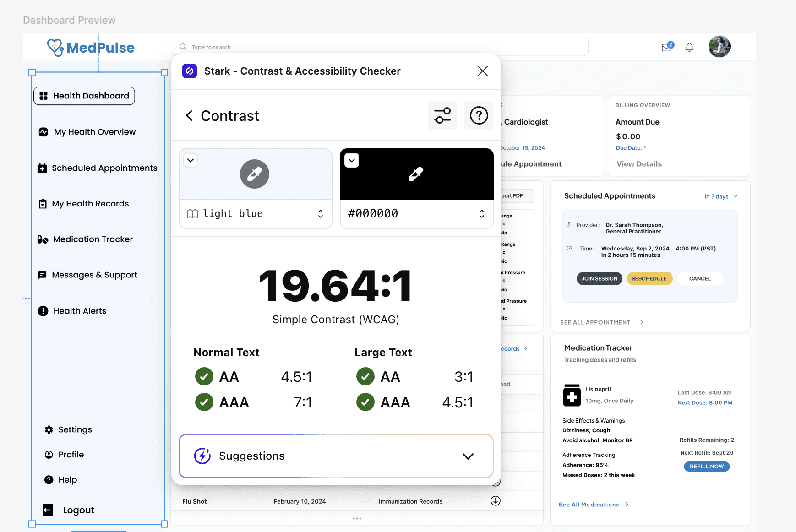Click the 19.64:1 contrast ratio value
796x532 pixels.
tap(336, 287)
